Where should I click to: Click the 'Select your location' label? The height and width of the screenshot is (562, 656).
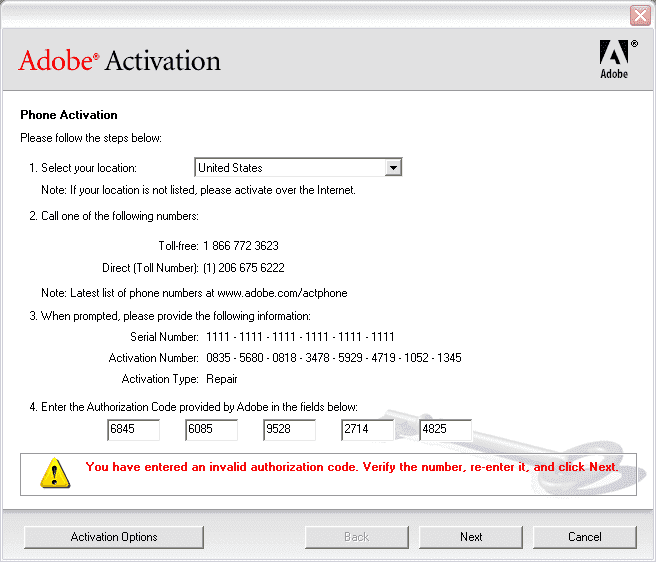click(83, 168)
